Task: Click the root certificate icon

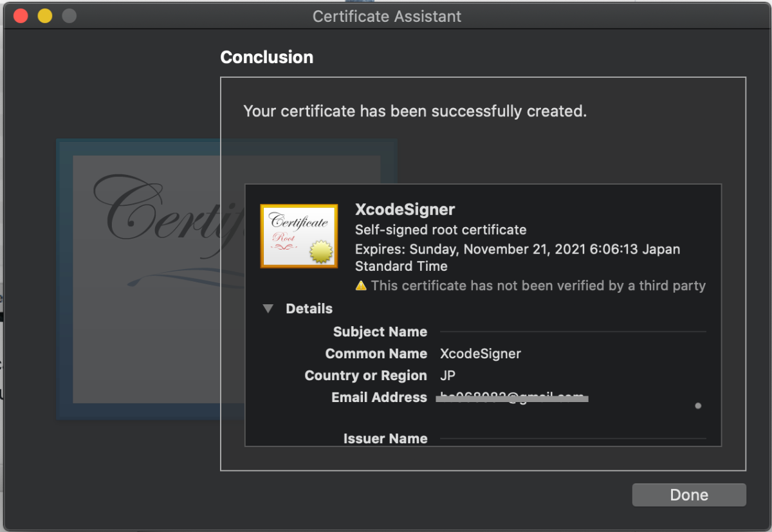Action: [299, 236]
